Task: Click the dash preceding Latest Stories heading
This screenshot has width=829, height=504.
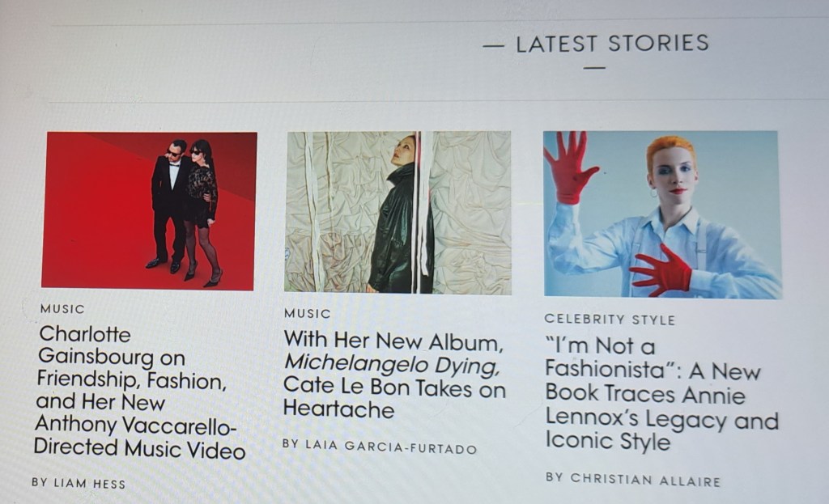Action: click(493, 46)
